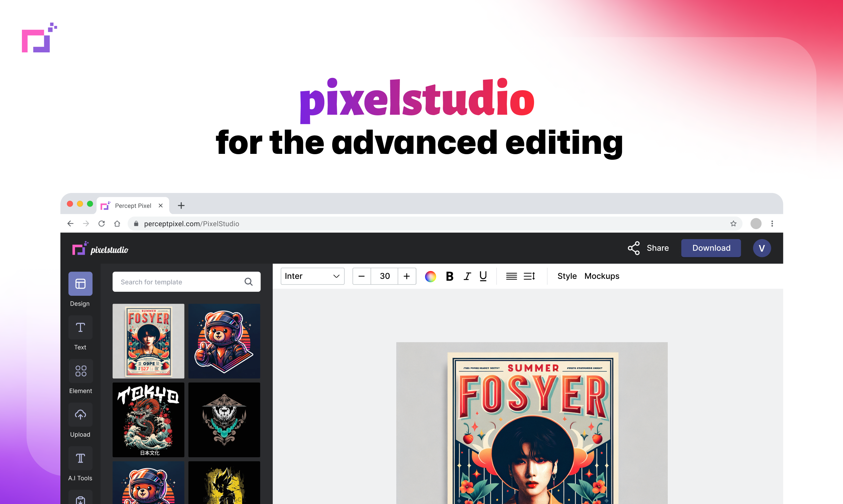Open the Element panel
The height and width of the screenshot is (504, 843).
click(81, 371)
